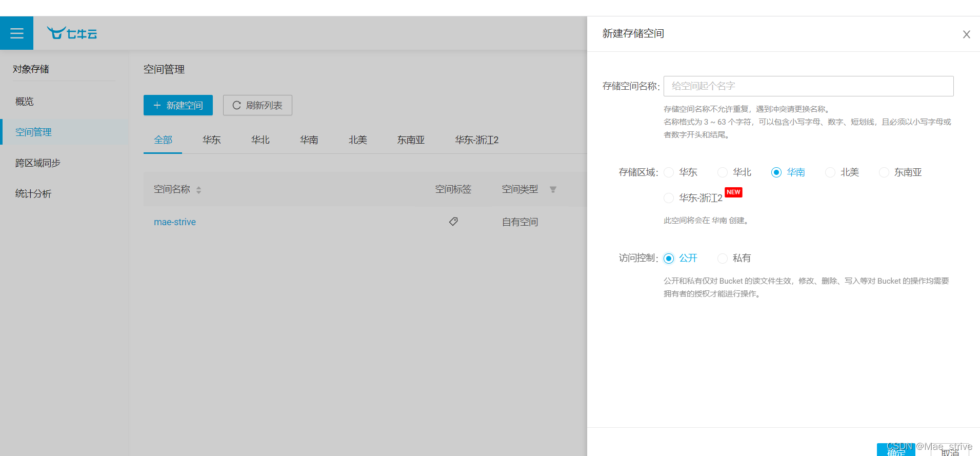Select 北美 storage region radio
The height and width of the screenshot is (456, 980).
(830, 172)
